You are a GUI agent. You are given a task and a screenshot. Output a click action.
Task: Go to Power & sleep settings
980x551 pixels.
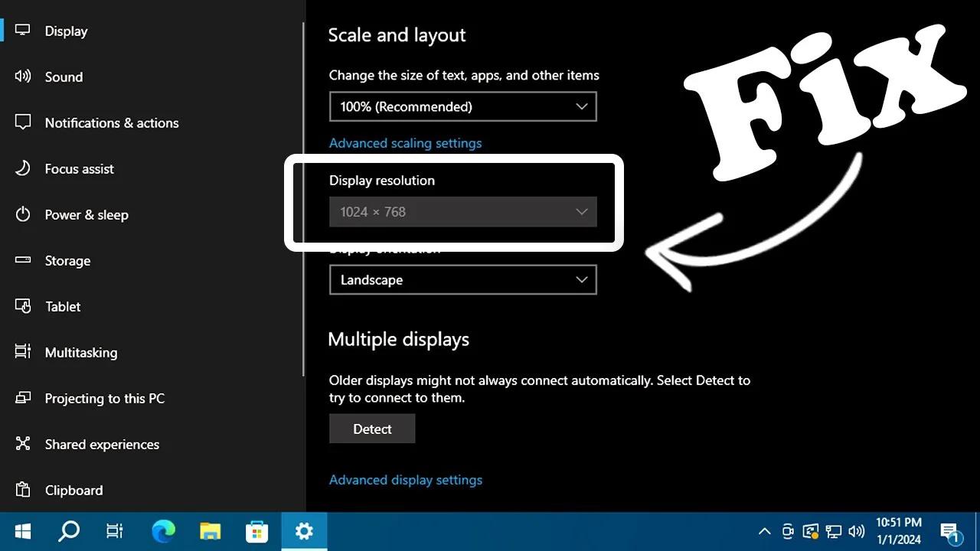click(87, 214)
